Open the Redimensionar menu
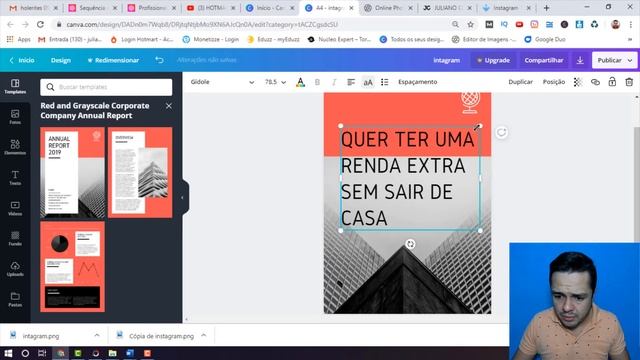This screenshot has height=360, width=640. [113, 60]
